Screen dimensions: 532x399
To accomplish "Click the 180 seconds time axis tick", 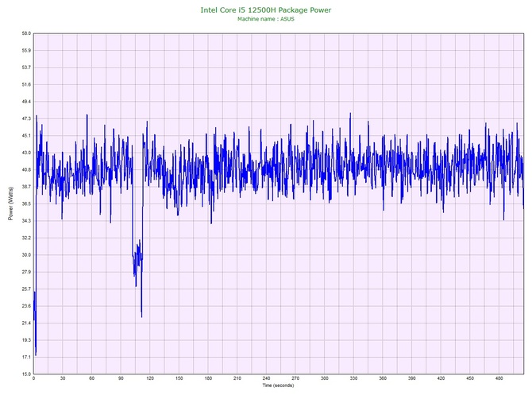I will 208,378.
